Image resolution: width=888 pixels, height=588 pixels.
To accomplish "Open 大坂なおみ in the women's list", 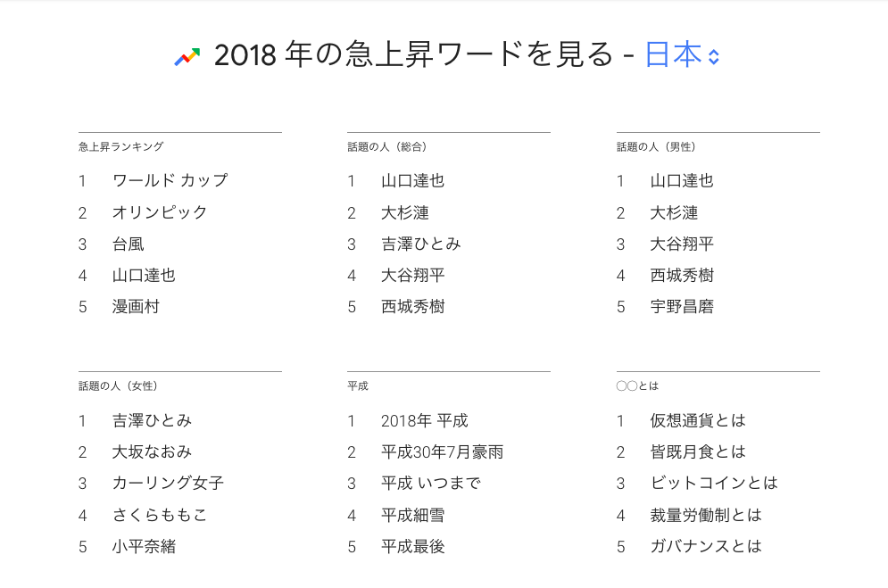I will tap(152, 451).
